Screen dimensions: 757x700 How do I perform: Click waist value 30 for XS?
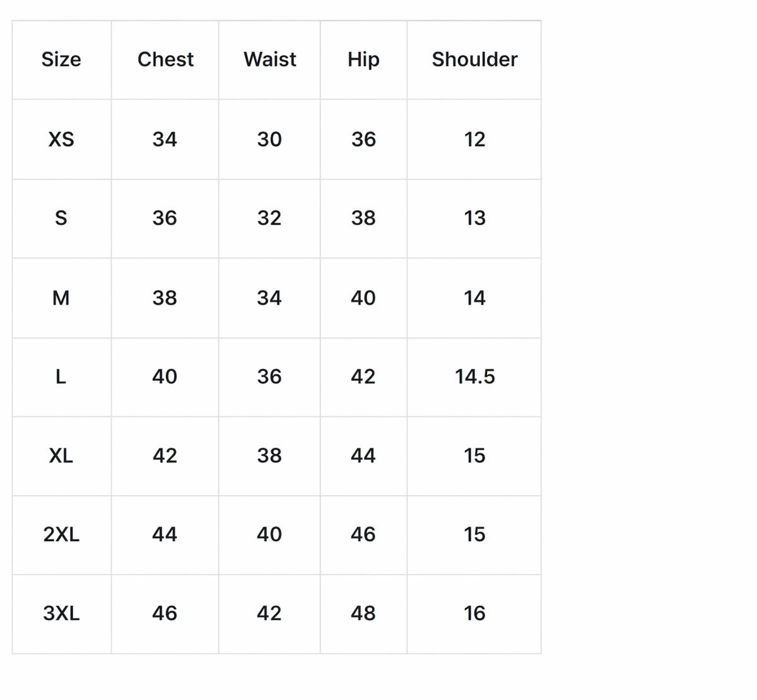coord(269,139)
